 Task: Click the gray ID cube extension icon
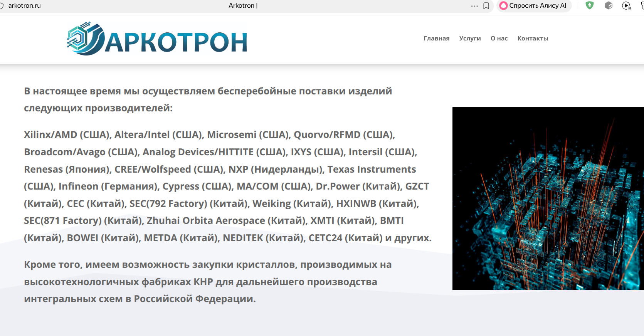coord(609,5)
